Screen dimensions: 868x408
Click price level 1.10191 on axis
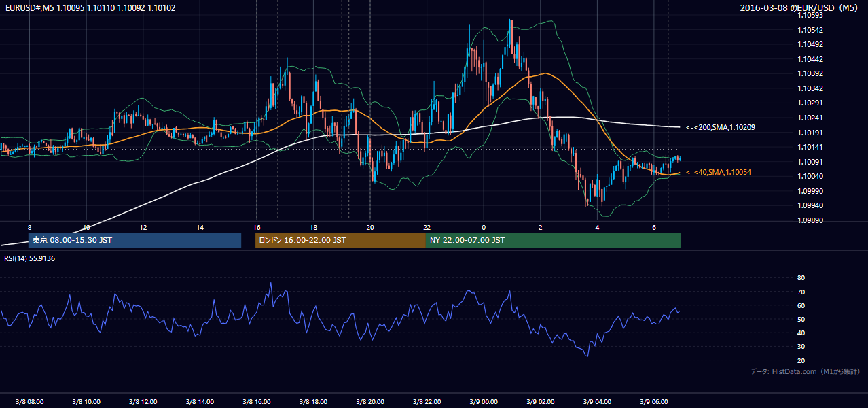pos(810,133)
